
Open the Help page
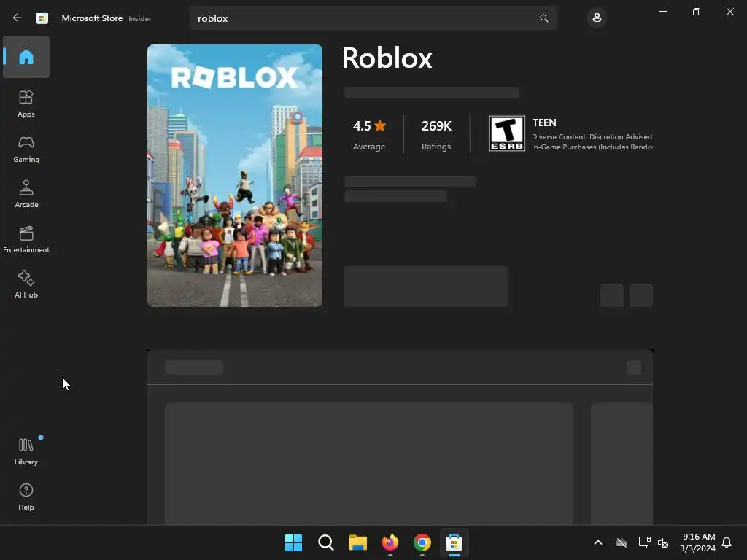click(x=26, y=497)
